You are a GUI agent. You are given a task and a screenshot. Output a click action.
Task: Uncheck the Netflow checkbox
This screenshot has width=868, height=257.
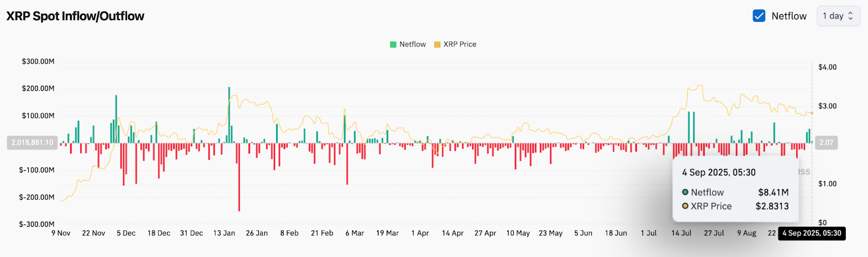[759, 16]
